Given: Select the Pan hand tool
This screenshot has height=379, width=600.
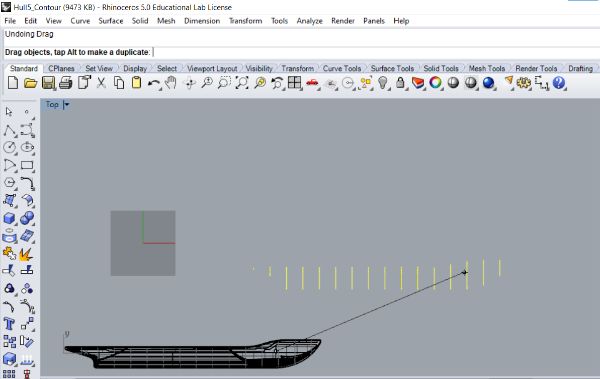Looking at the screenshot, I should click(171, 83).
